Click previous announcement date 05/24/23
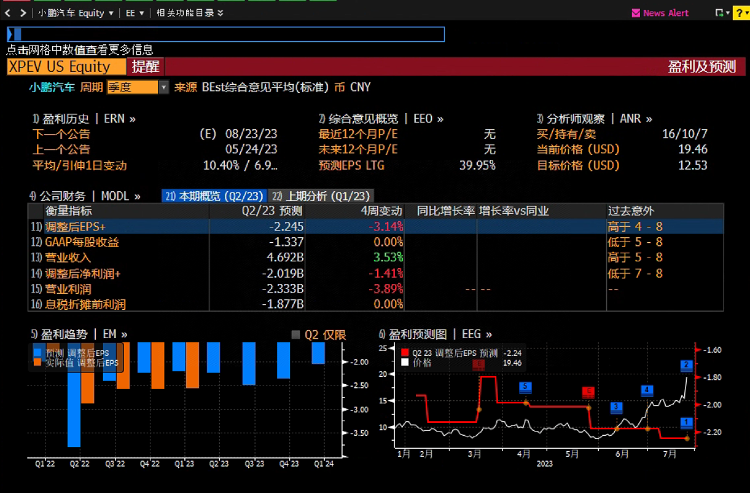 pyautogui.click(x=251, y=150)
